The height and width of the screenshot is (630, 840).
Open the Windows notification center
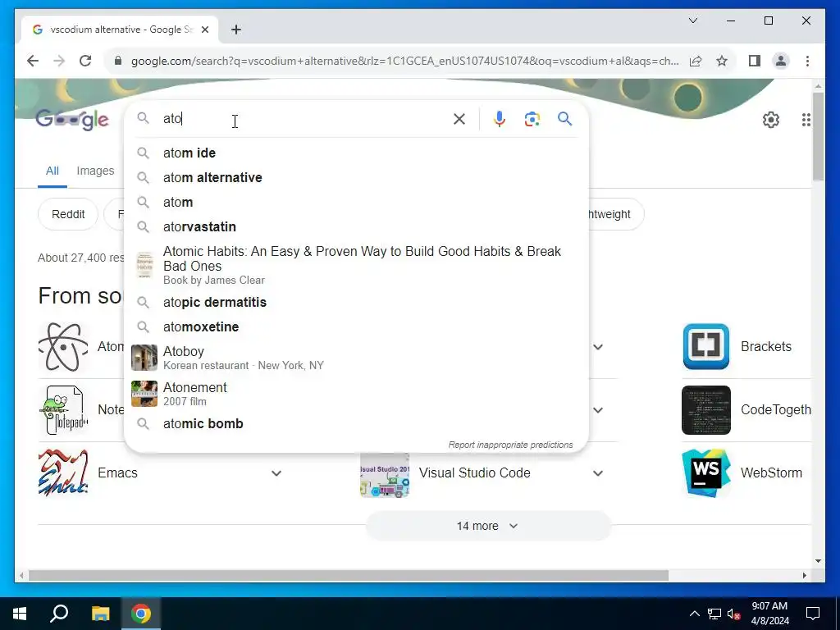click(813, 614)
